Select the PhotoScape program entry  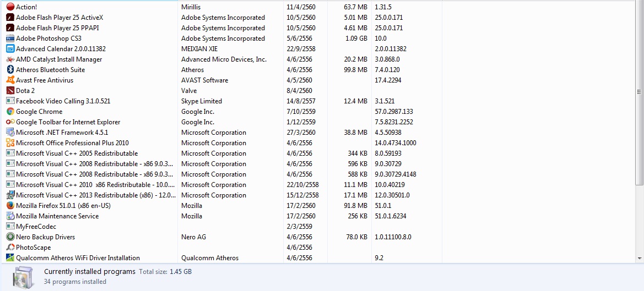[x=33, y=248]
